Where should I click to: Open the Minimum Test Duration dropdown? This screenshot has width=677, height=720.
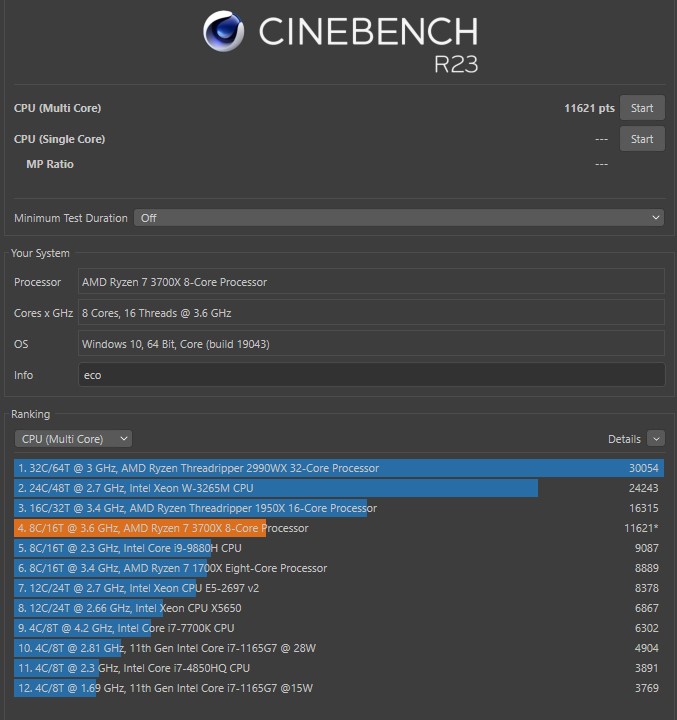pos(399,218)
